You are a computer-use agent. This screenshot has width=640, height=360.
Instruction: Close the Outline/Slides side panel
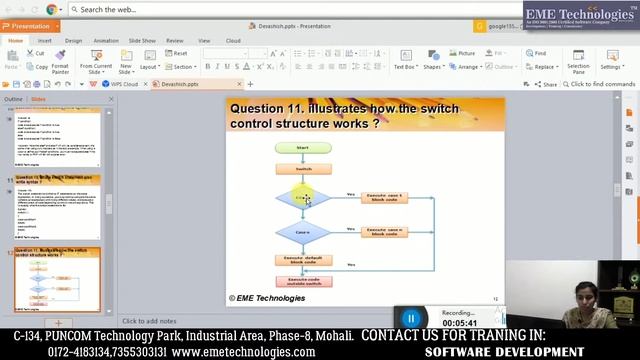click(x=111, y=99)
